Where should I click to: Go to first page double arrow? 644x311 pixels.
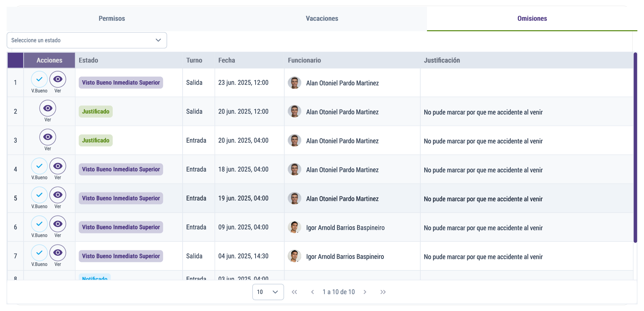coord(294,292)
